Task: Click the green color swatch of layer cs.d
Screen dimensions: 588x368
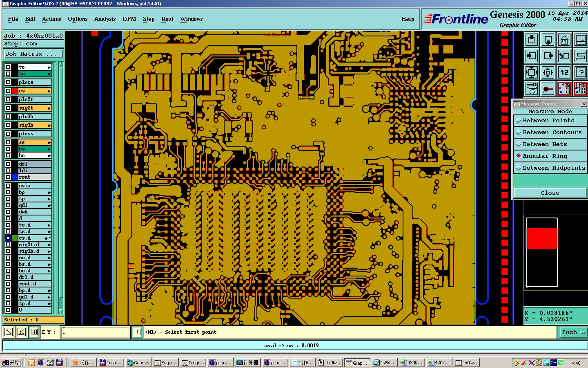Action: (15, 238)
